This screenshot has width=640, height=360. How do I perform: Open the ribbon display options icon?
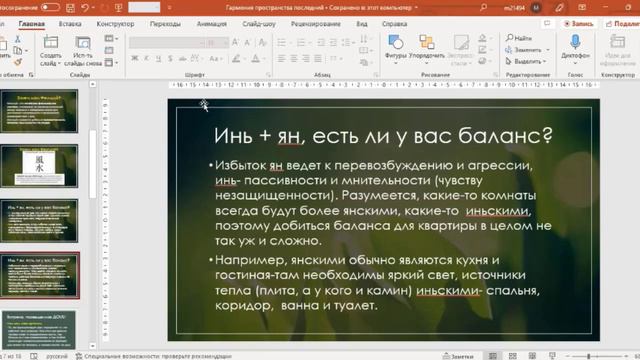tap(582, 7)
